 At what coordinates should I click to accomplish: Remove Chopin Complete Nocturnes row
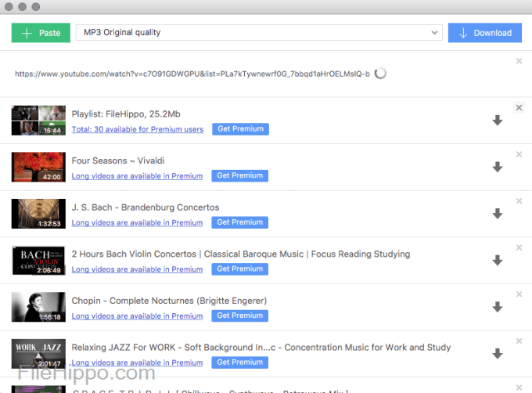(x=519, y=294)
